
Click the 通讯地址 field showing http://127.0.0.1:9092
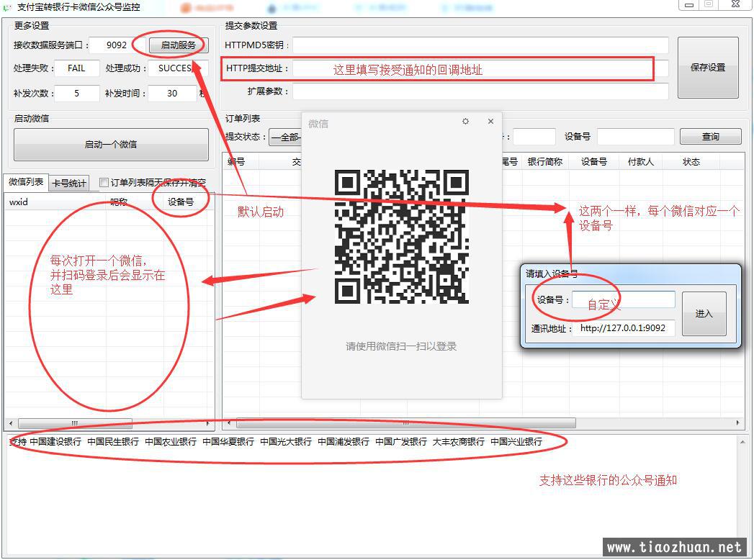623,328
